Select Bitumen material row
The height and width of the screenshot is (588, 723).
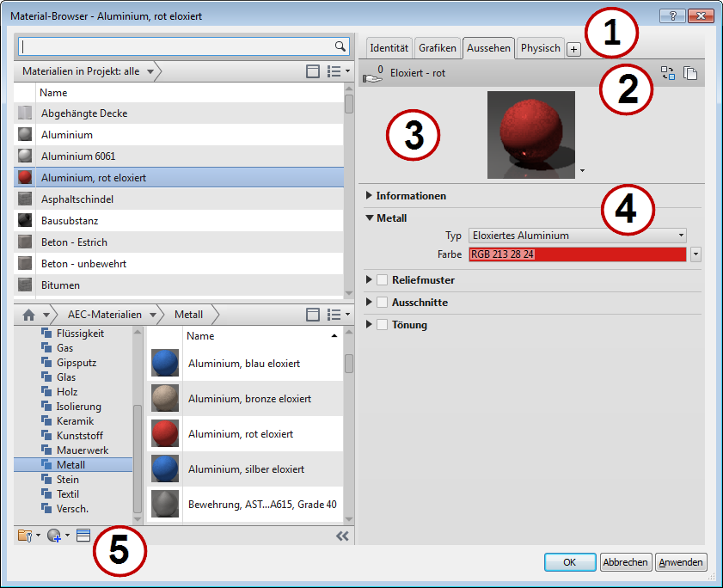pos(179,285)
